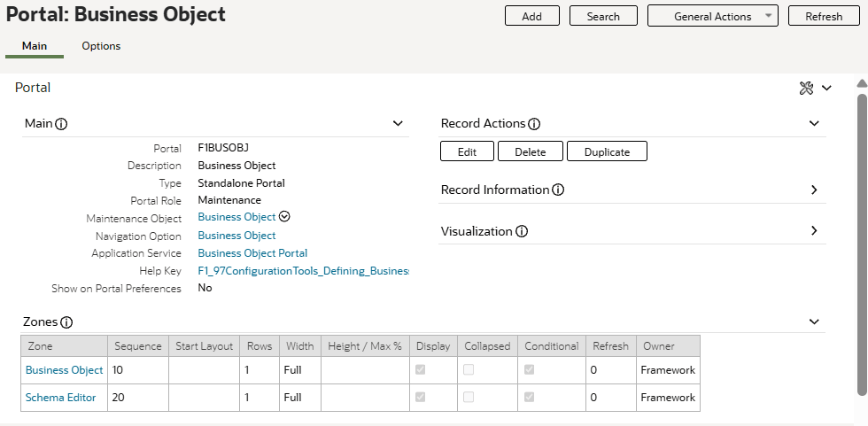
Task: Collapse the Portal zone chevron
Action: (826, 88)
